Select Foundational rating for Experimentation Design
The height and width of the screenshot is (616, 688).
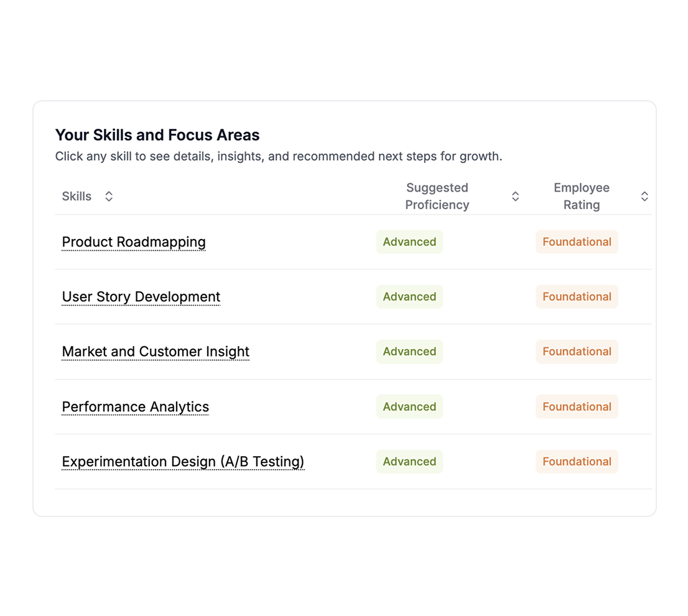(x=577, y=462)
